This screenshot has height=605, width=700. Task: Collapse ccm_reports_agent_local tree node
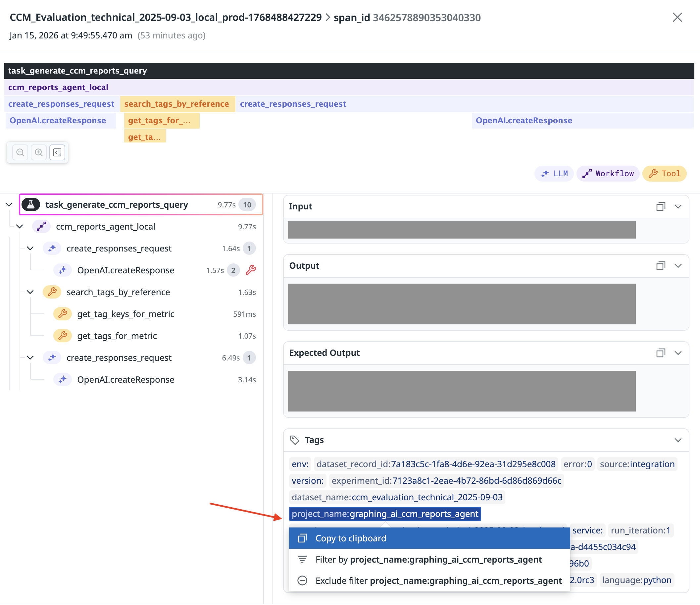[x=20, y=226]
